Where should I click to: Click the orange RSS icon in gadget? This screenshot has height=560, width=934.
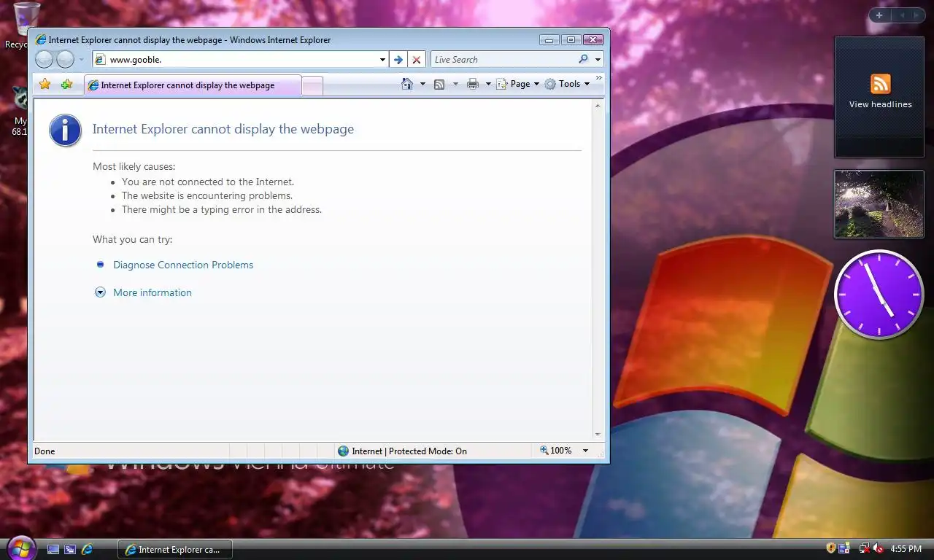point(881,84)
